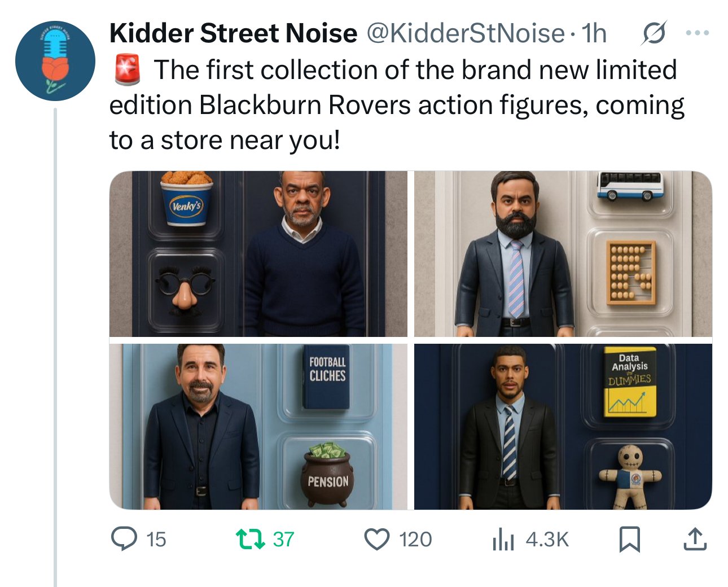
Task: Open view analytics bar chart icon
Action: 503,539
